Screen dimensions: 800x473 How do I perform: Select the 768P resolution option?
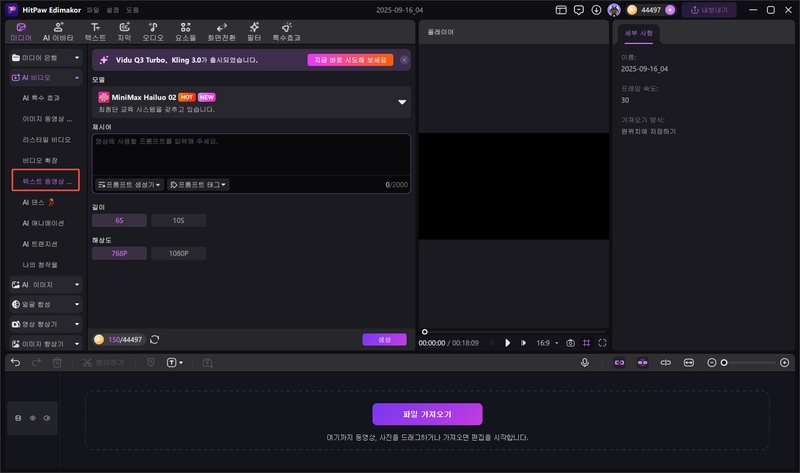(x=119, y=253)
